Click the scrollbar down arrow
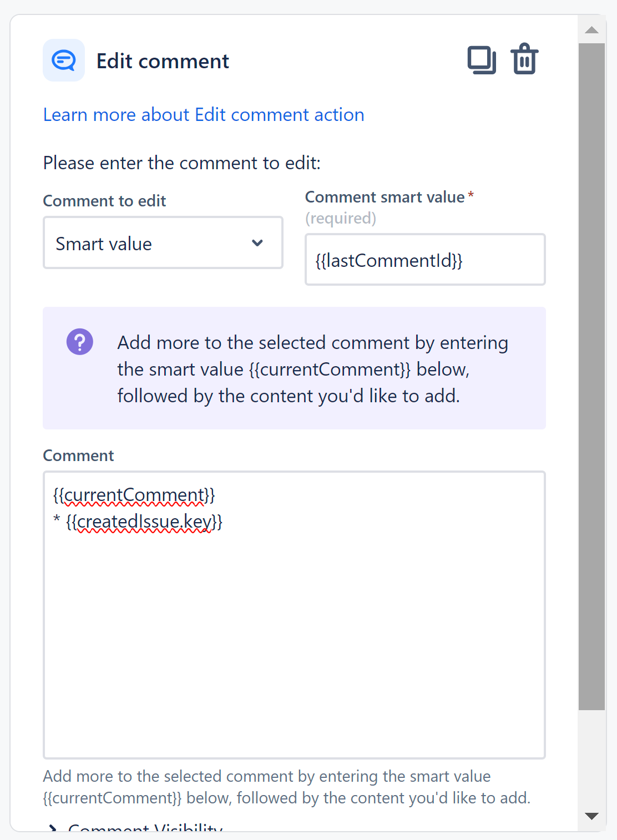 [x=591, y=816]
